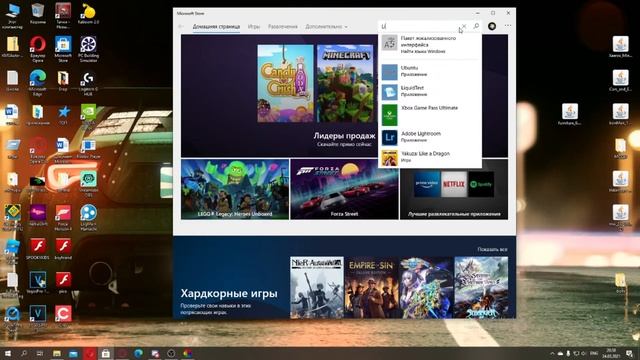Select the PC Building Simulator shortcut

[88, 49]
